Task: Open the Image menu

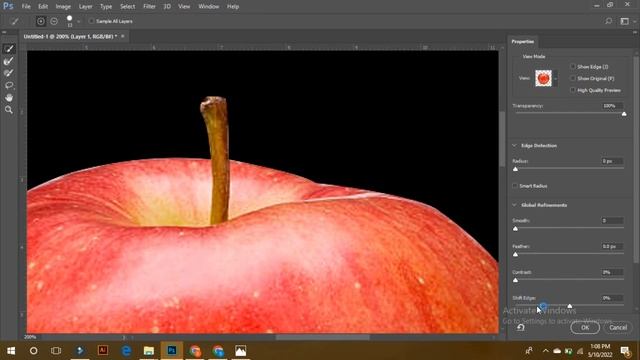Action: point(63,7)
